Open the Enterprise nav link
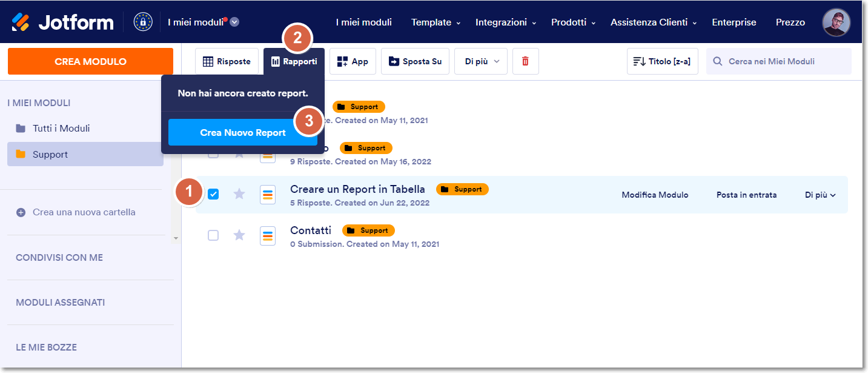 pos(734,22)
